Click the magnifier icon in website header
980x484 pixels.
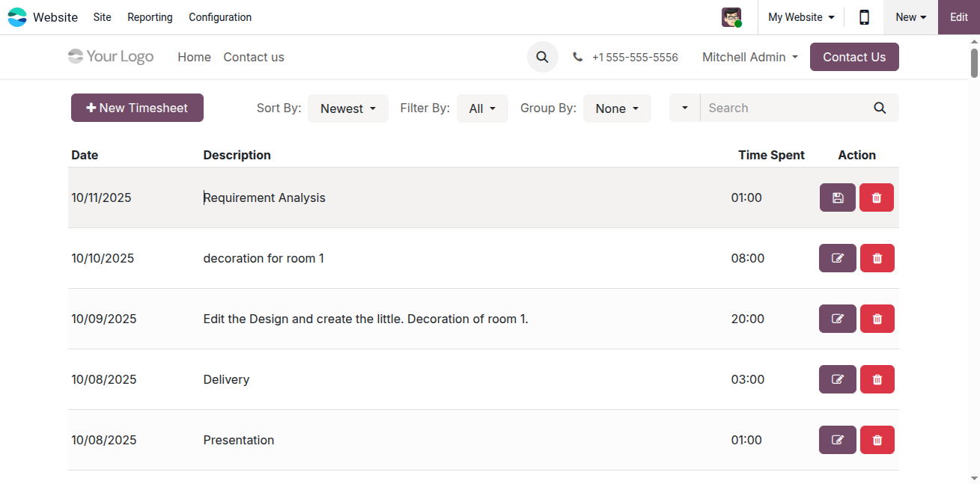[x=543, y=57]
